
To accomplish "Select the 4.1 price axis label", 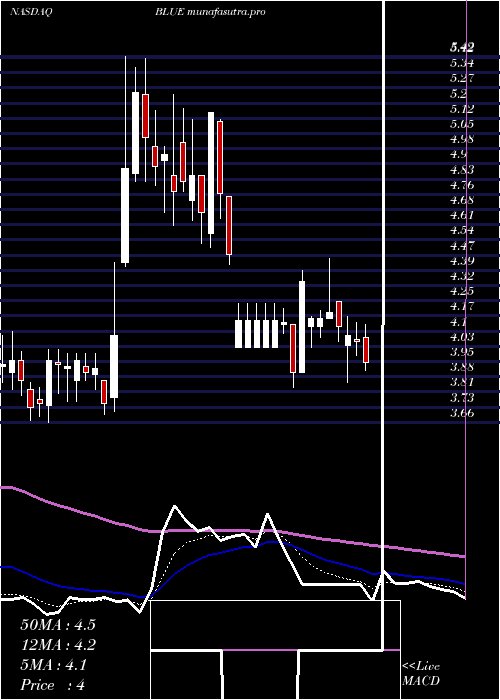I will click(458, 321).
